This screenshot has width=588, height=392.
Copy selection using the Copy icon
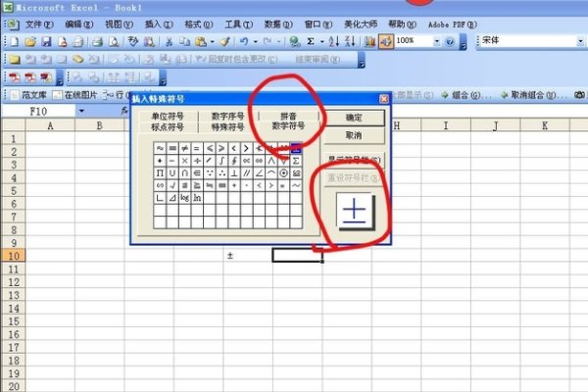click(x=184, y=41)
